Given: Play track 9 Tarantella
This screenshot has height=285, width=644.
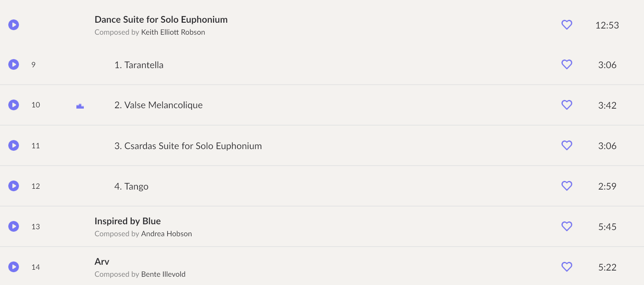Looking at the screenshot, I should 14,64.
